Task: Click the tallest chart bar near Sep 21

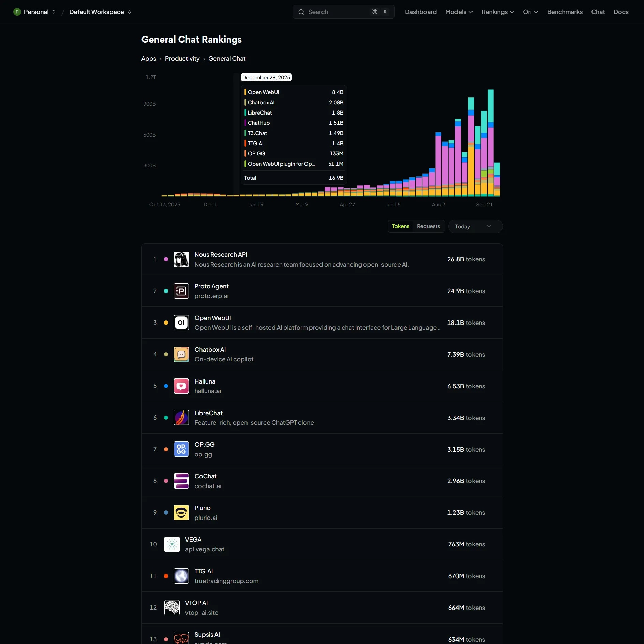Action: (x=490, y=143)
